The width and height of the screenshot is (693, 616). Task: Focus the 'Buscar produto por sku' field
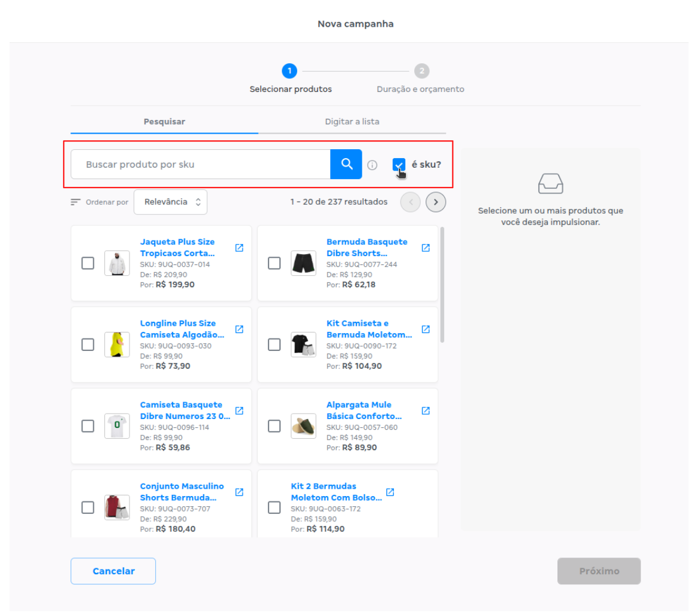click(x=200, y=164)
